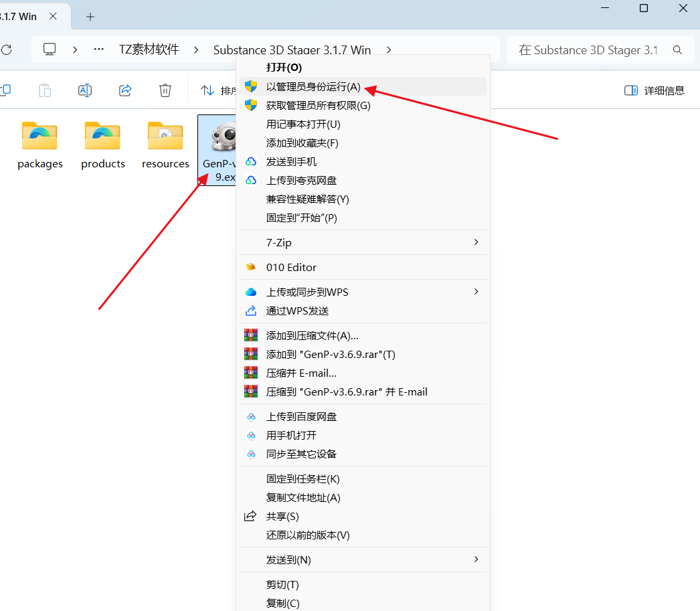This screenshot has width=700, height=611.
Task: Select the products folder
Action: tap(102, 146)
